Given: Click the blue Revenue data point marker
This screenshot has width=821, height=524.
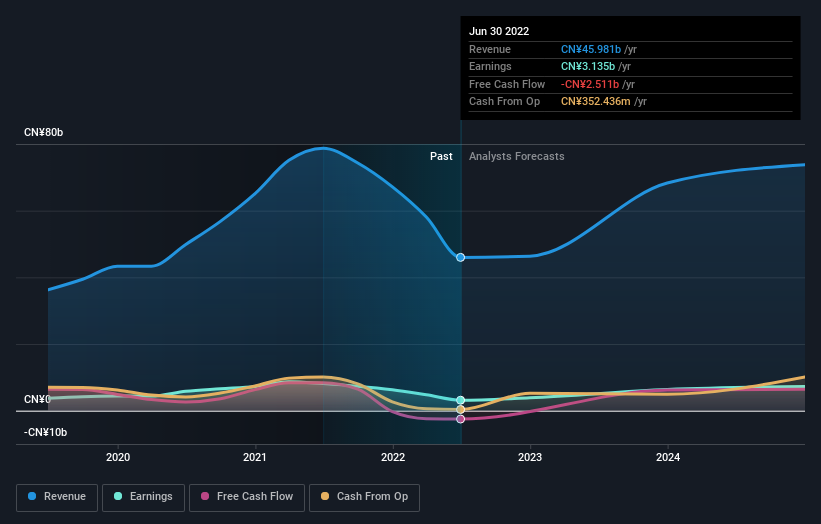Looking at the screenshot, I should [x=460, y=258].
